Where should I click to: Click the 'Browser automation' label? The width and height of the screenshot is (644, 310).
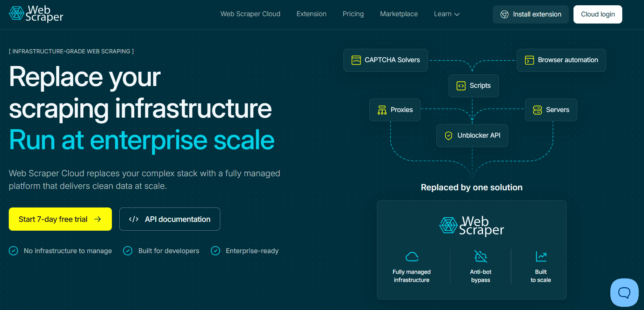pyautogui.click(x=568, y=60)
